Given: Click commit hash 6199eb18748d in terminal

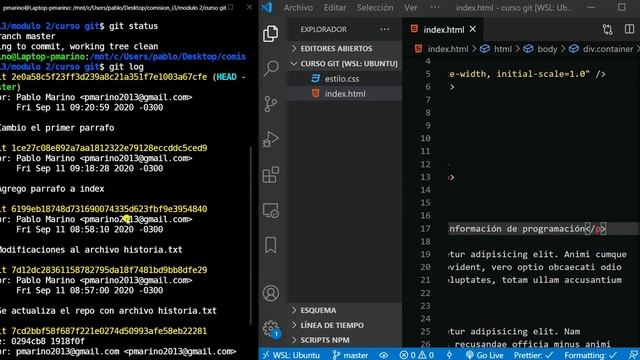Looking at the screenshot, I should 109,209.
